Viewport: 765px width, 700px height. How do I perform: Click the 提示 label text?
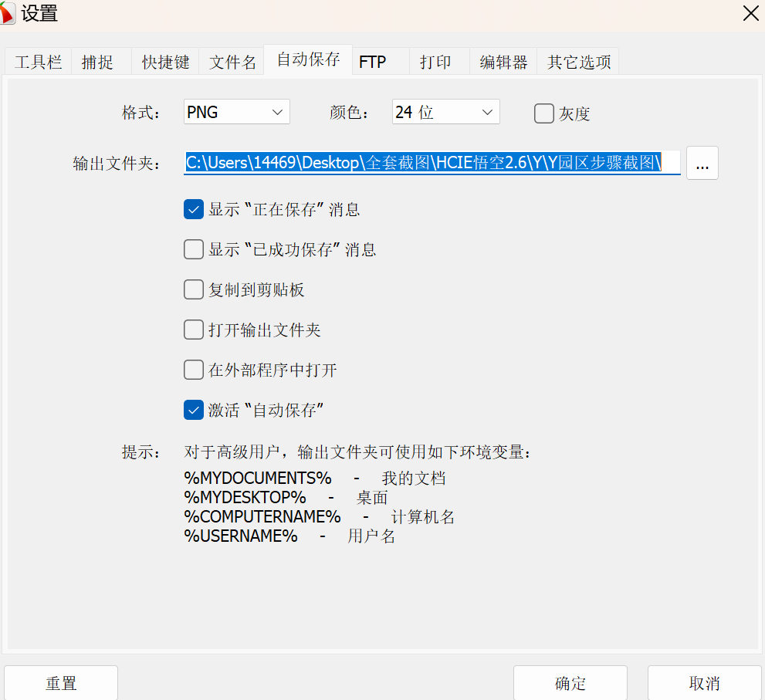140,452
